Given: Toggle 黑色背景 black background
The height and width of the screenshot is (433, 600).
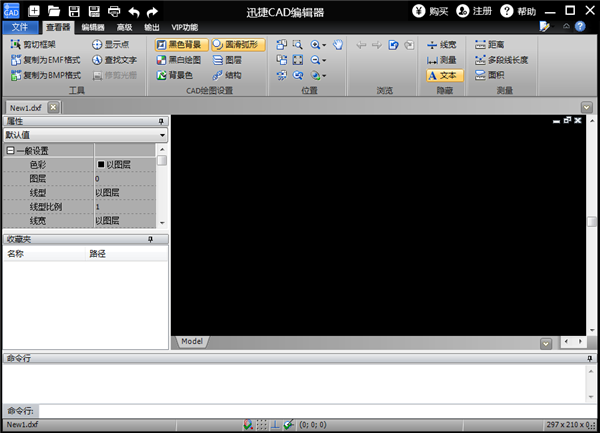Looking at the screenshot, I should [182, 45].
